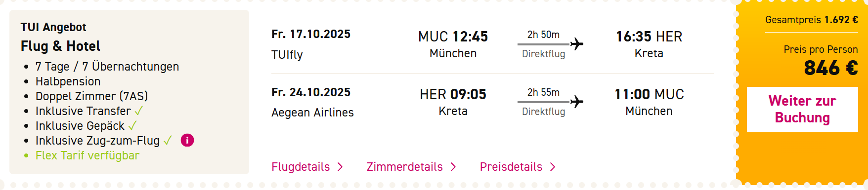Expand Preisdetails via its chevron arrow
The image size is (868, 190).
[553, 167]
